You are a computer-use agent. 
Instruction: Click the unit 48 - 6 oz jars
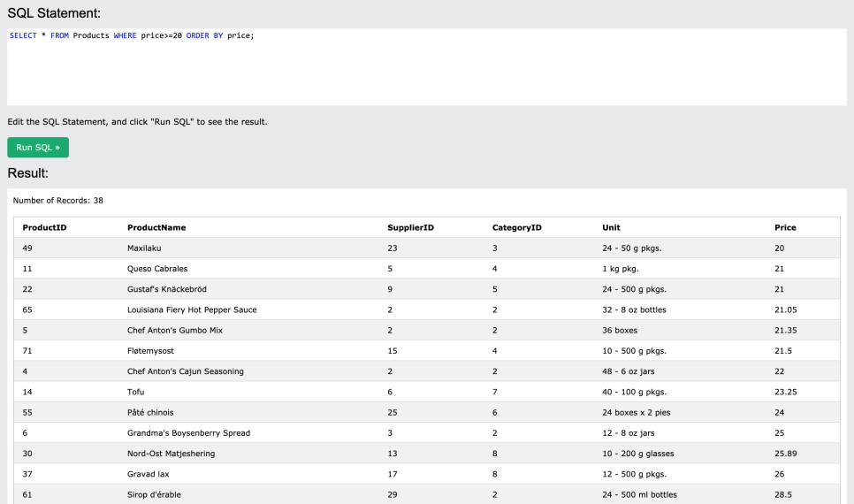coord(629,371)
